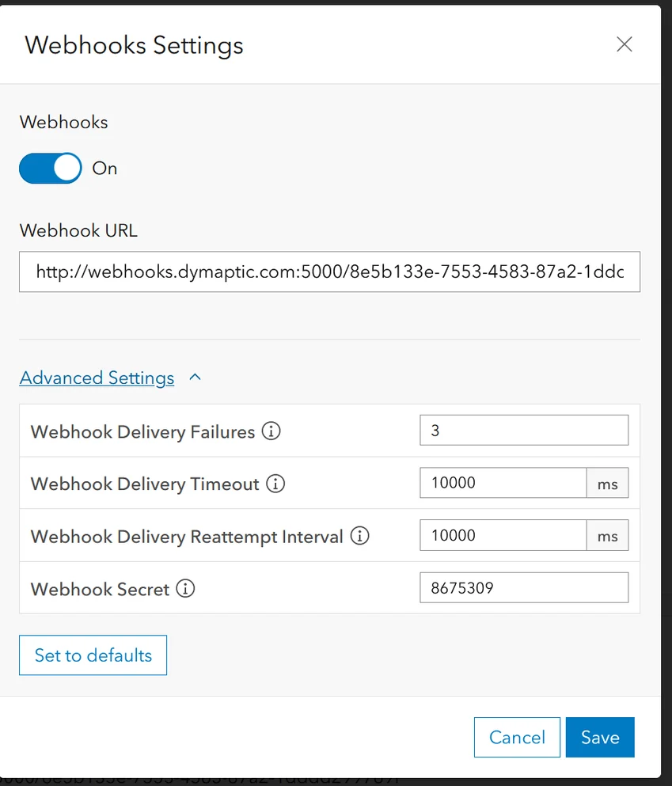Image resolution: width=672 pixels, height=786 pixels.
Task: Click inside the Webhook URL input field
Action: pos(329,271)
